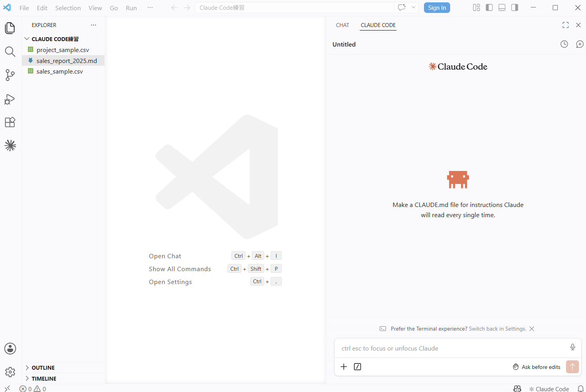Click the EXPLORER panel title
This screenshot has width=586, height=392.
[44, 25]
